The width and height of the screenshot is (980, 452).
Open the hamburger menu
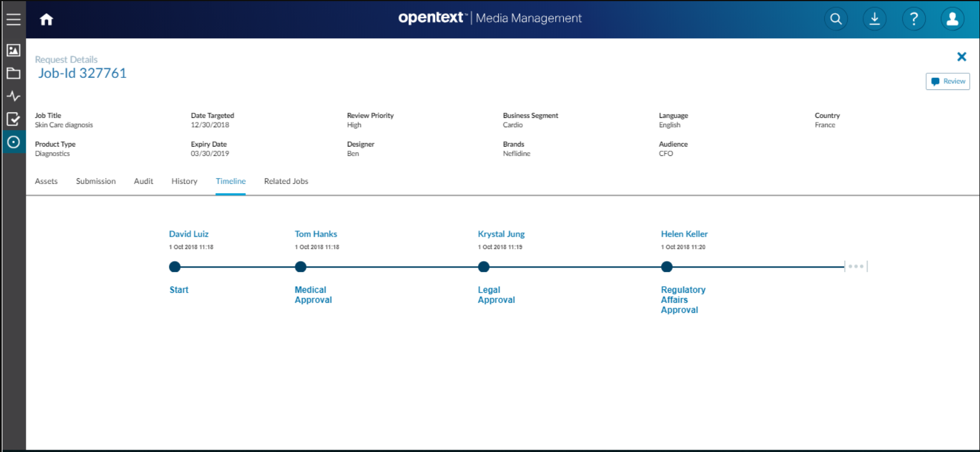(14, 19)
